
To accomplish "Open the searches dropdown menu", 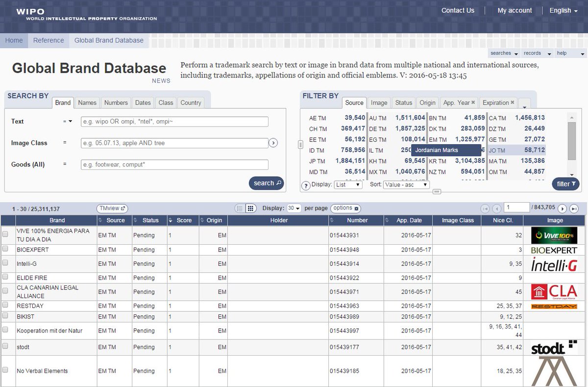I will click(504, 53).
